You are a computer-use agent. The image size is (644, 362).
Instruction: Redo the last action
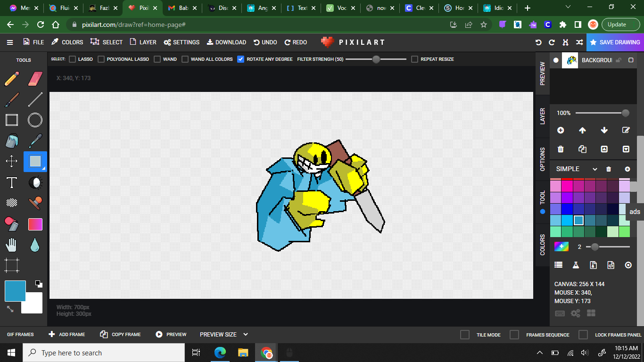[x=296, y=42]
